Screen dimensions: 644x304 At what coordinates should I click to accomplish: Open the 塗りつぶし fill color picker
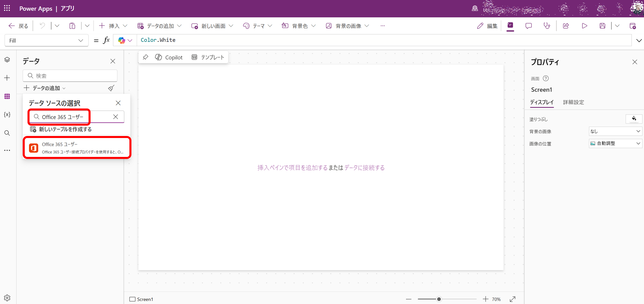click(x=634, y=119)
